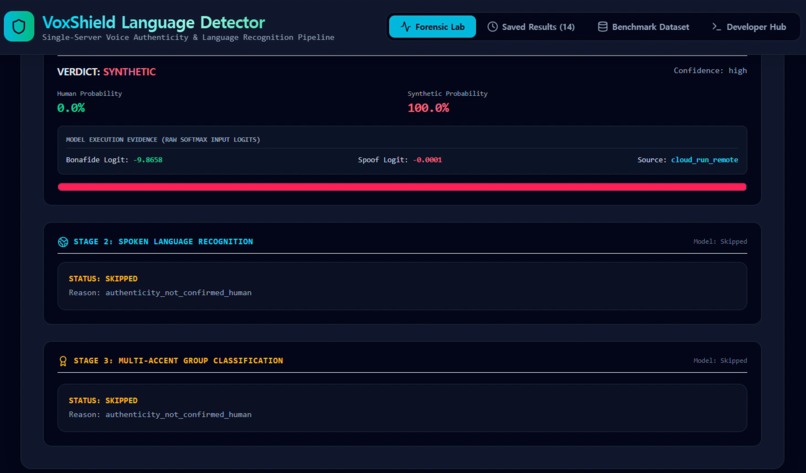Image resolution: width=806 pixels, height=473 pixels.
Task: Click the Confidence: high label
Action: (x=710, y=70)
